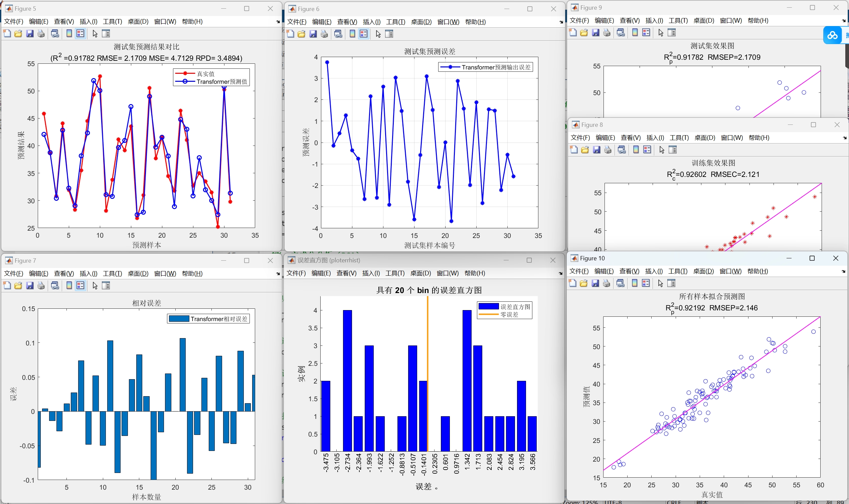Screen dimensions: 849x504
Task: Click the cloud drive icon at the right screen edge
Action: tap(832, 35)
